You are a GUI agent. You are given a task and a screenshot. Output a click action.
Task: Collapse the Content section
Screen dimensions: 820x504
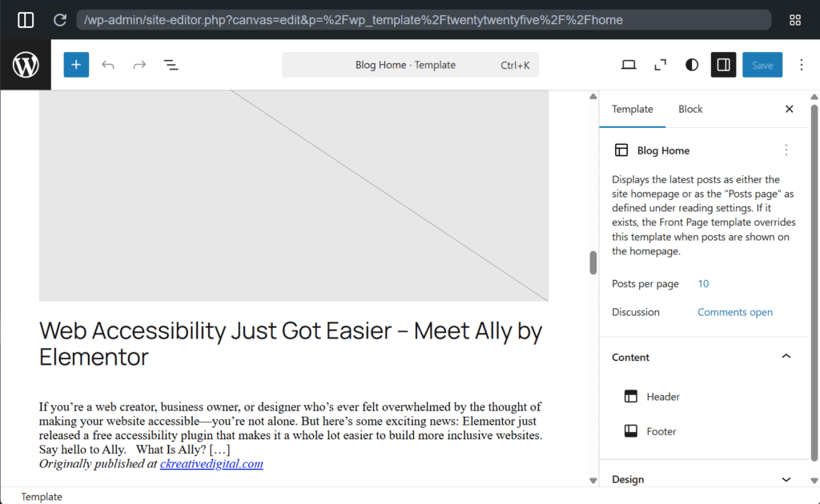coord(786,357)
